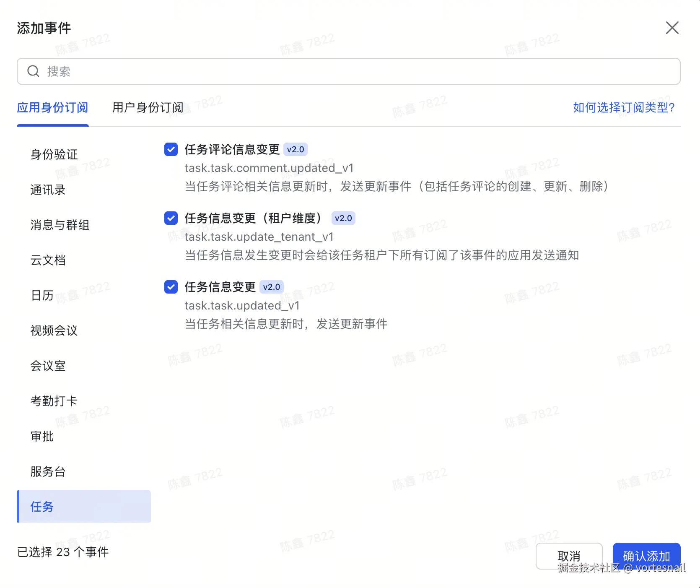Switch to 用户身份订阅 tab
The height and width of the screenshot is (588, 700).
(148, 108)
